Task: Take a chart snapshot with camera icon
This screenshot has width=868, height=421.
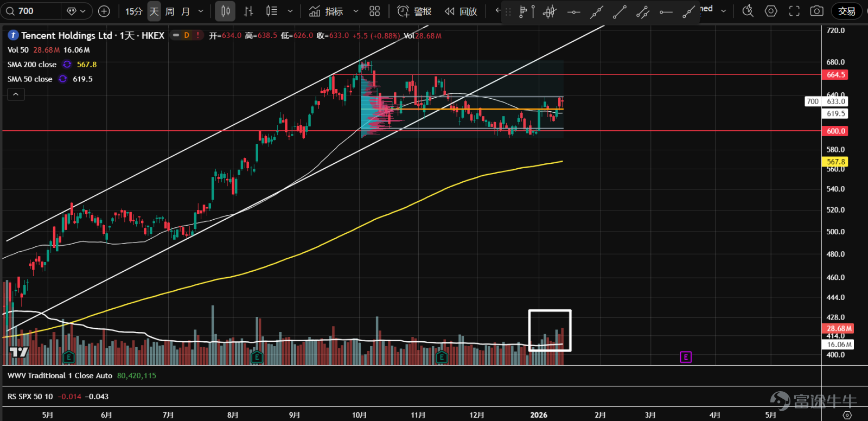Action: tap(816, 11)
